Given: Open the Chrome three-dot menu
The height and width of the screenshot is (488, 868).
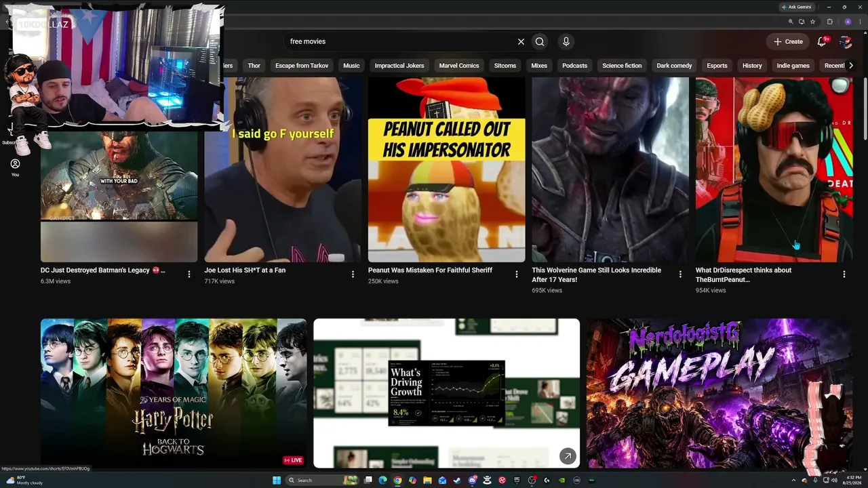Looking at the screenshot, I should coord(860,22).
